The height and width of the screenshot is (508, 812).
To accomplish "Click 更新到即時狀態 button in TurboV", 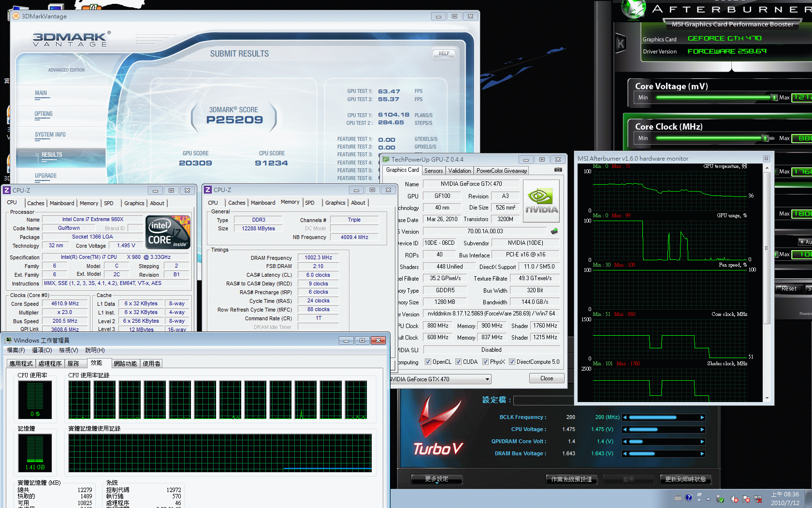I will click(x=685, y=479).
